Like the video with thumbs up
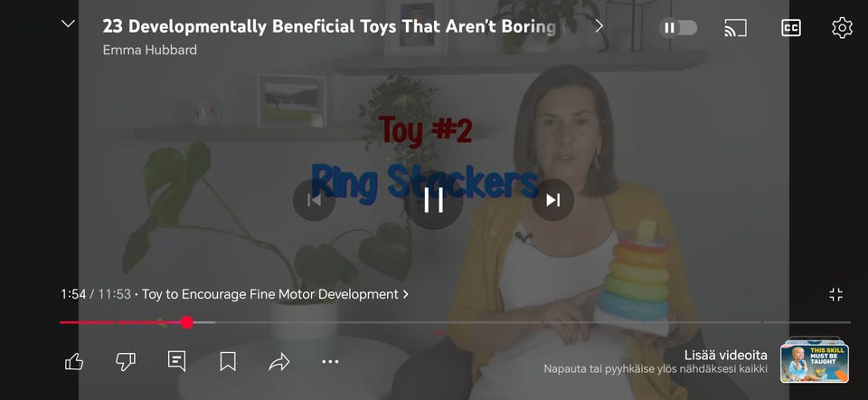 73,362
